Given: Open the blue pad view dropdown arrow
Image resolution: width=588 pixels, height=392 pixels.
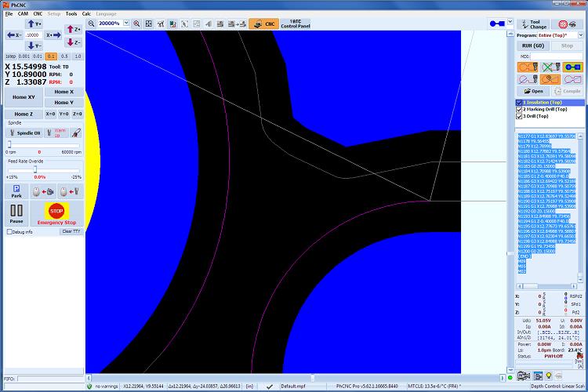Looking at the screenshot, I should [510, 22].
